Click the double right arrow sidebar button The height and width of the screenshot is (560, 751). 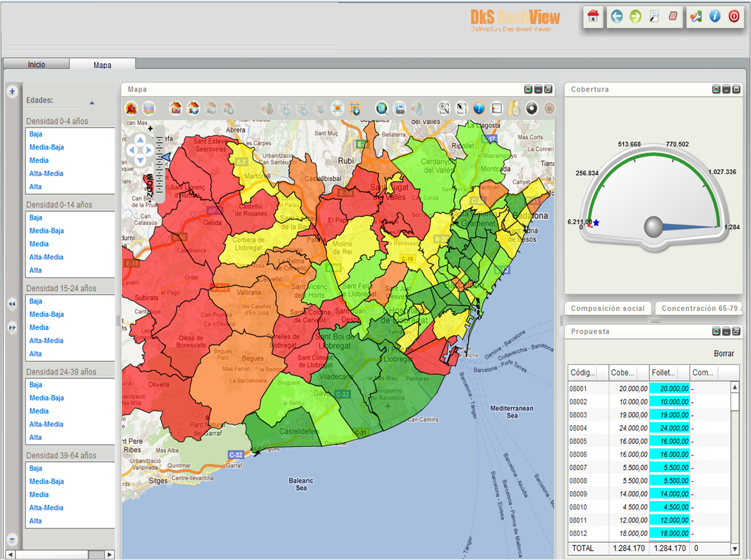coord(12,327)
